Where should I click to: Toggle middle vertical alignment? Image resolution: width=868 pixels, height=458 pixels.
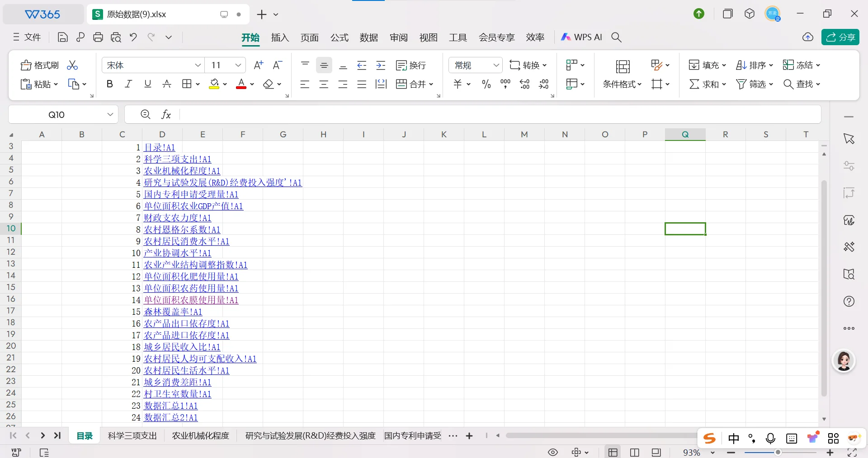[324, 65]
